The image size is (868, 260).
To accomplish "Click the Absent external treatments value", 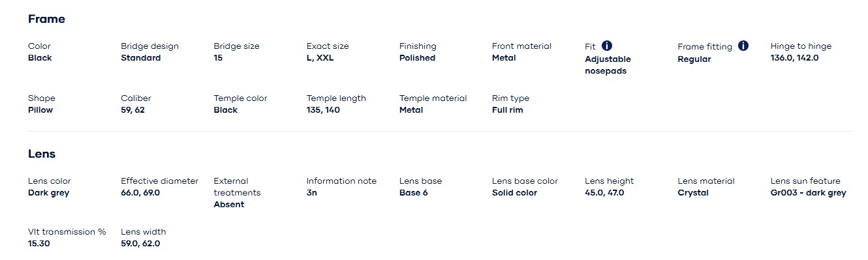I will [x=229, y=205].
